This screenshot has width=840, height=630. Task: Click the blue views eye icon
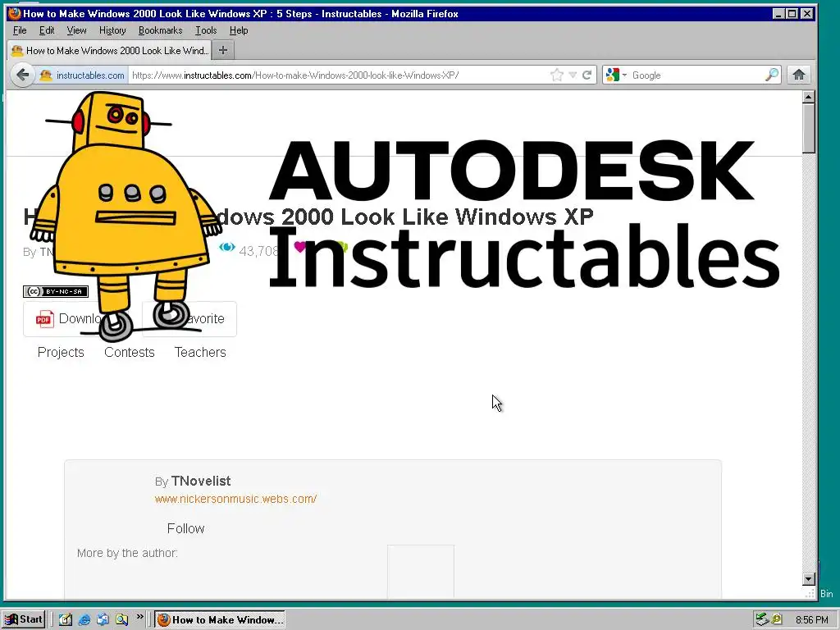coord(226,247)
